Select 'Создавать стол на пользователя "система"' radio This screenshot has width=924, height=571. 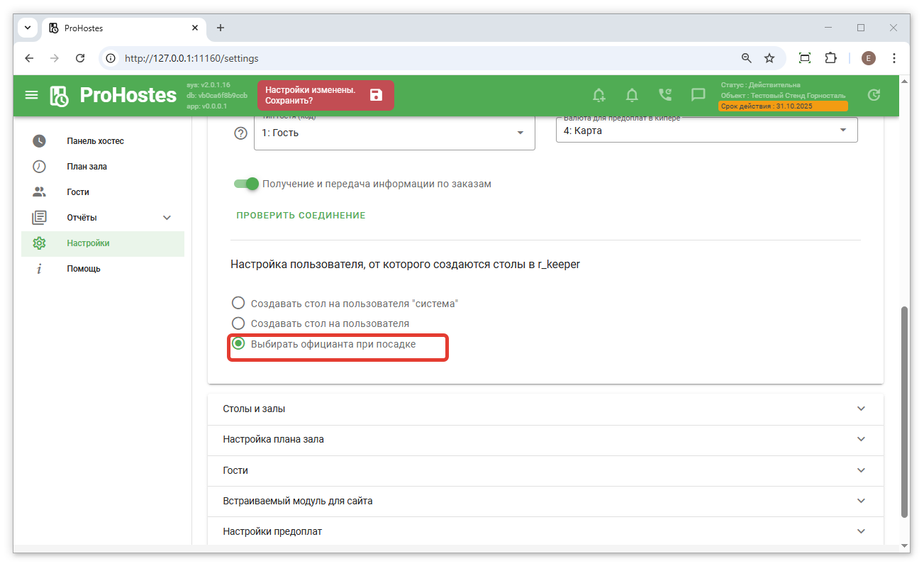point(239,304)
